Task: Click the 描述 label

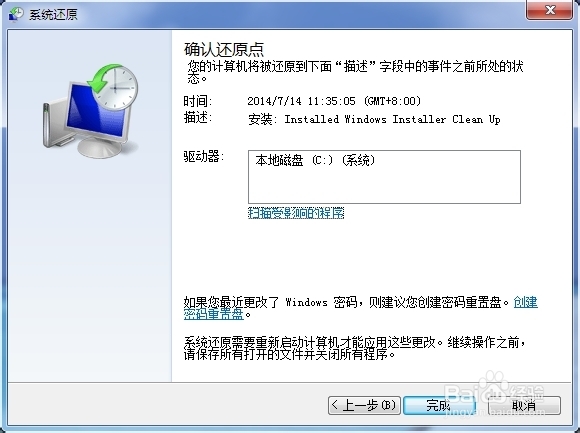Action: (198, 118)
